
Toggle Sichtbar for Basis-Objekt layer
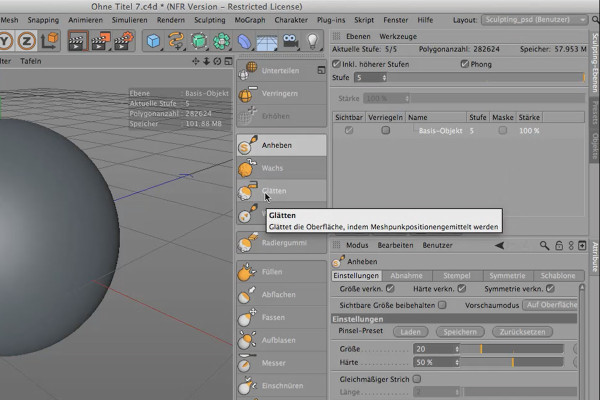coord(349,131)
